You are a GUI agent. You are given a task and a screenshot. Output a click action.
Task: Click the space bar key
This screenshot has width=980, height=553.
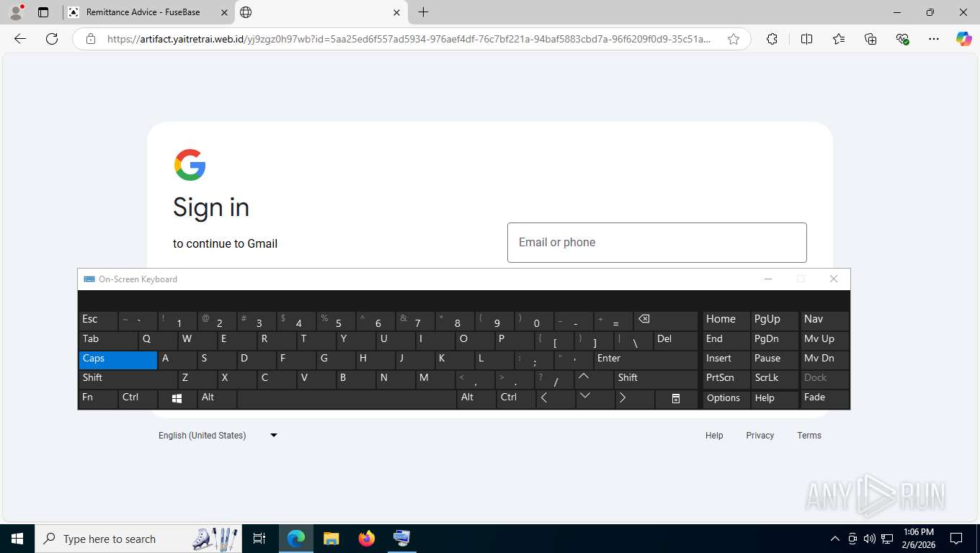pyautogui.click(x=347, y=398)
